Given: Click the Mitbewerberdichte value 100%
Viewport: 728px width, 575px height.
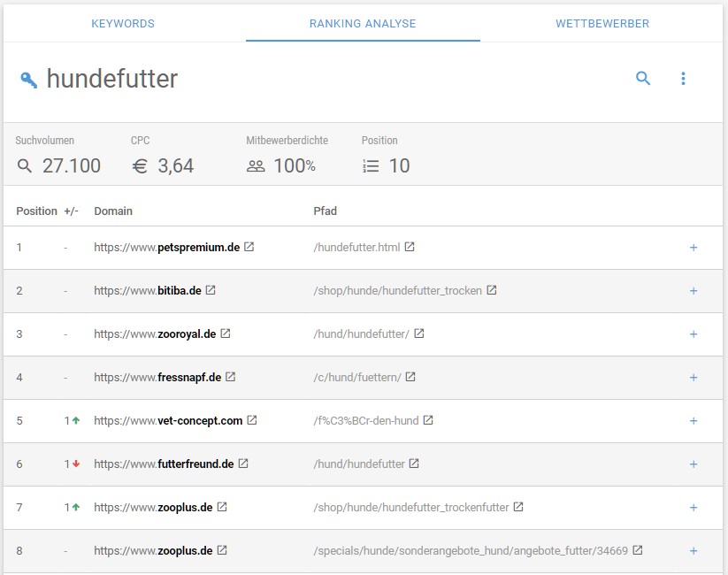Looking at the screenshot, I should click(x=295, y=165).
